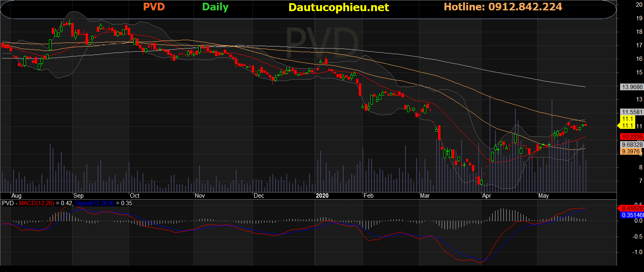Click the Apr month label on time axis
Image resolution: width=644 pixels, height=272 pixels.
[486, 196]
